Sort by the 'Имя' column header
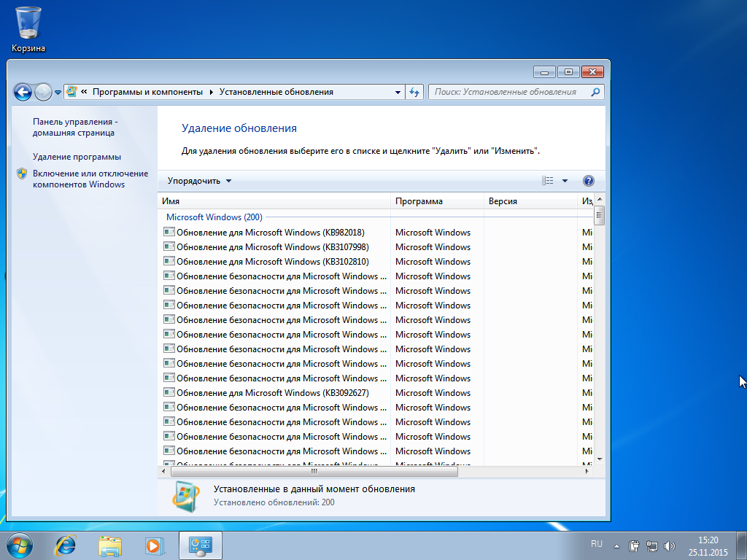The height and width of the screenshot is (560, 747). pyautogui.click(x=274, y=201)
